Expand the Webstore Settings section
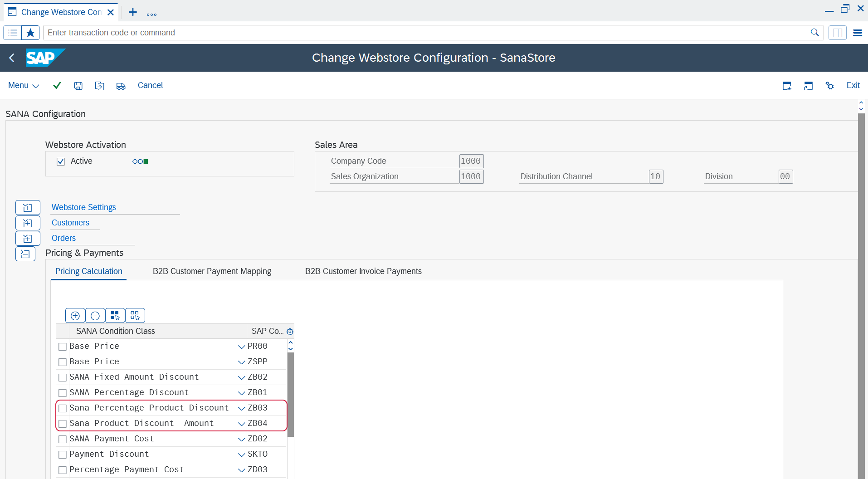Viewport: 868px width, 479px height. [28, 208]
